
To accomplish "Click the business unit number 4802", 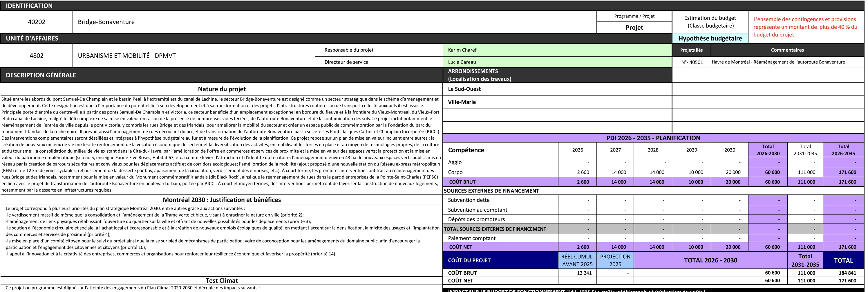I will 36,56.
